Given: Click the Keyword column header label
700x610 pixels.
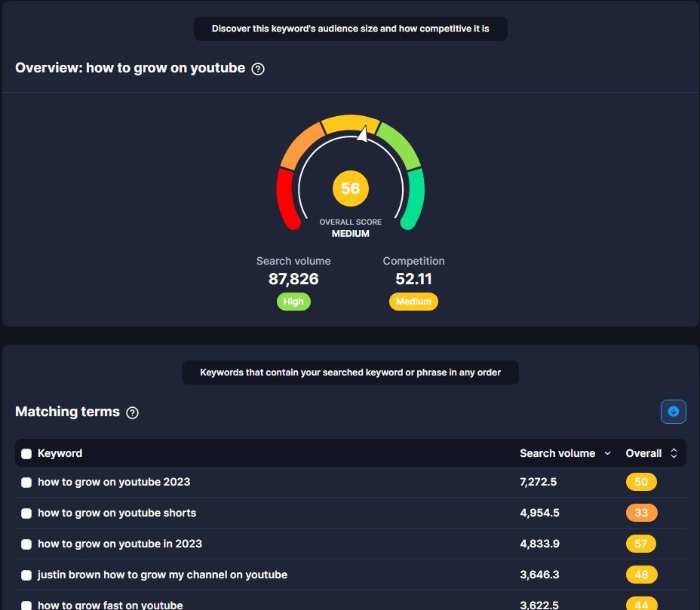Looking at the screenshot, I should pos(60,453).
